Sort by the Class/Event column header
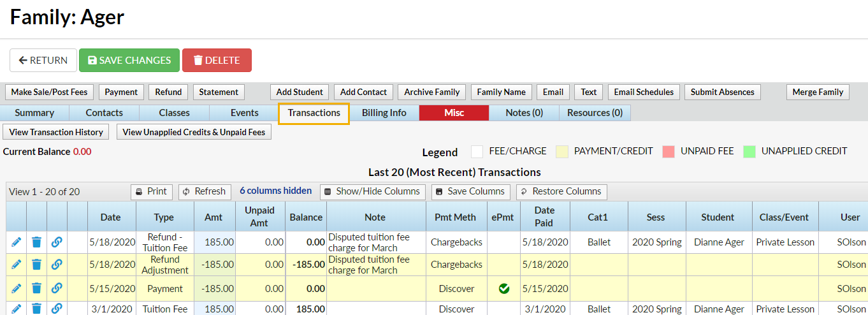Viewport: 868px width, 315px height. click(785, 217)
